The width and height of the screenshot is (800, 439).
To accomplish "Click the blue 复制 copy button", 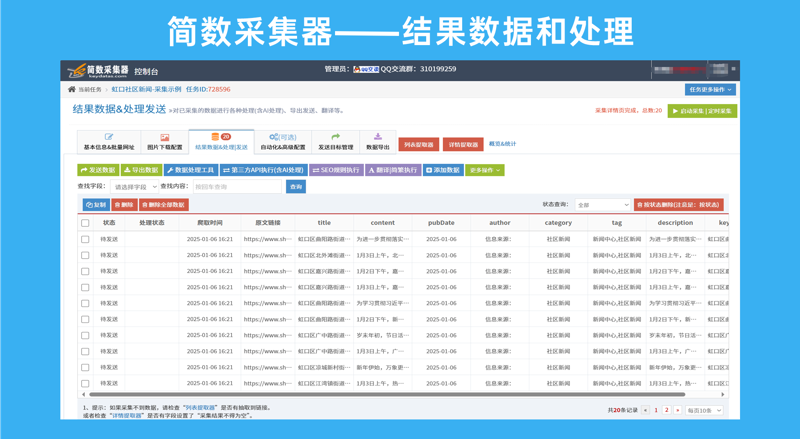I will pyautogui.click(x=96, y=205).
